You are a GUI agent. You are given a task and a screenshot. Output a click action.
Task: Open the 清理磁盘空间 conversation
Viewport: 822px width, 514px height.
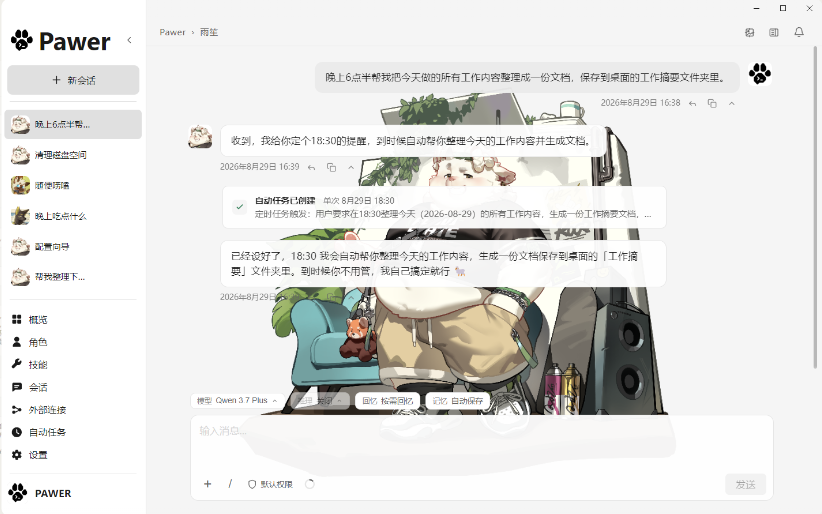coord(73,155)
